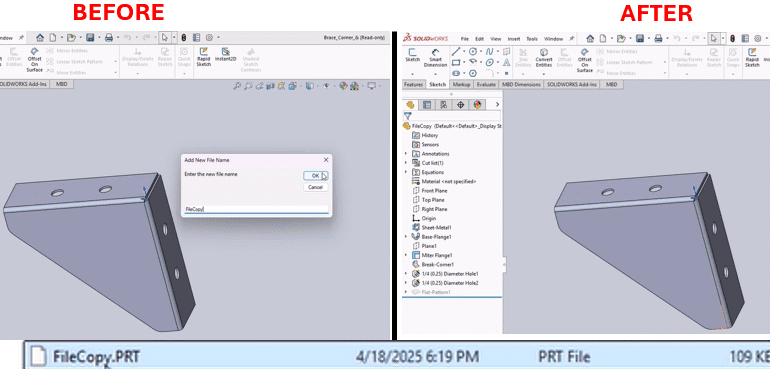The width and height of the screenshot is (770, 369).
Task: Switch to MBD Dimensions tab
Action: tap(522, 85)
